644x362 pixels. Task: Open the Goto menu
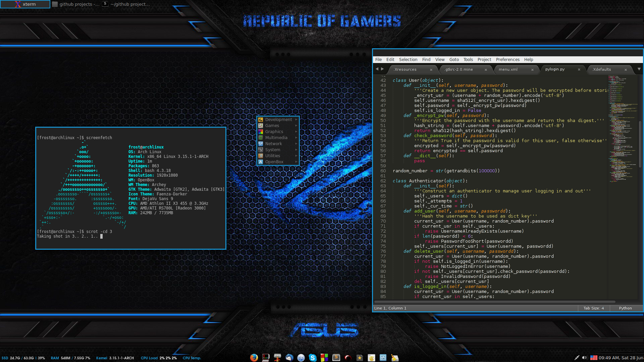454,59
